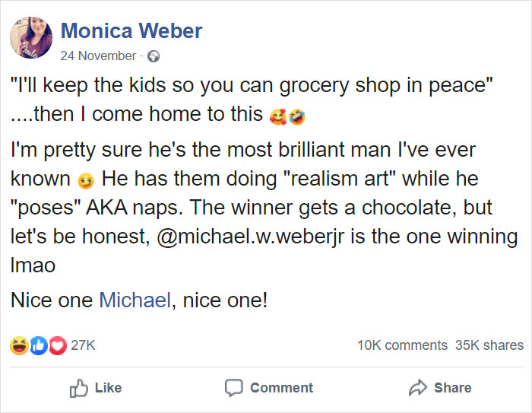532x413 pixels.
Task: Click the tilted laughing emoji in post
Action: (298, 117)
